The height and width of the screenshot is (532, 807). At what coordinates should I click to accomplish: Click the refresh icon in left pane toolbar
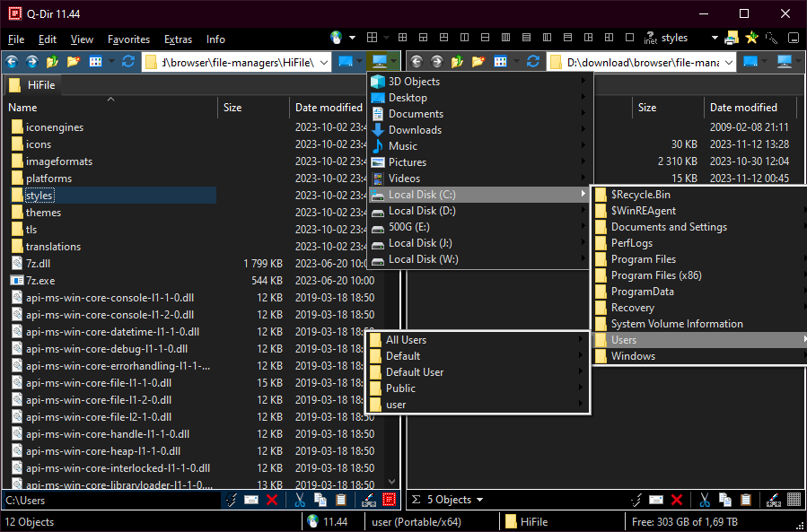[x=128, y=62]
